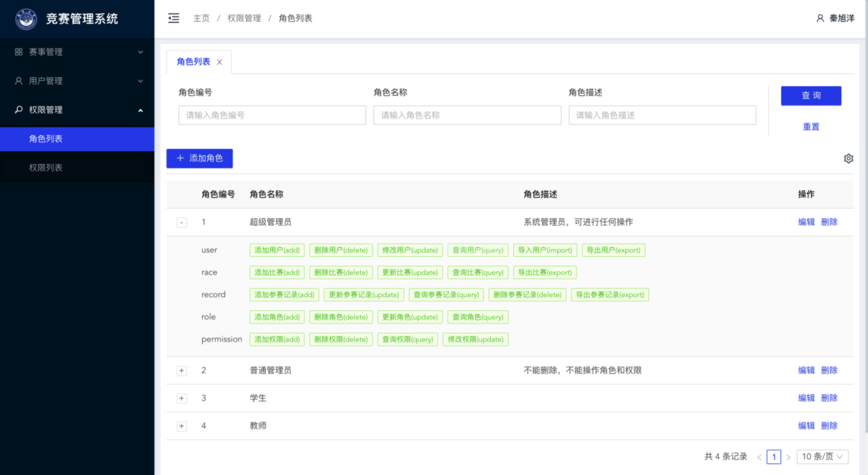This screenshot has height=475, width=868.
Task: Open the 10 条/页 page size dropdown
Action: [822, 457]
